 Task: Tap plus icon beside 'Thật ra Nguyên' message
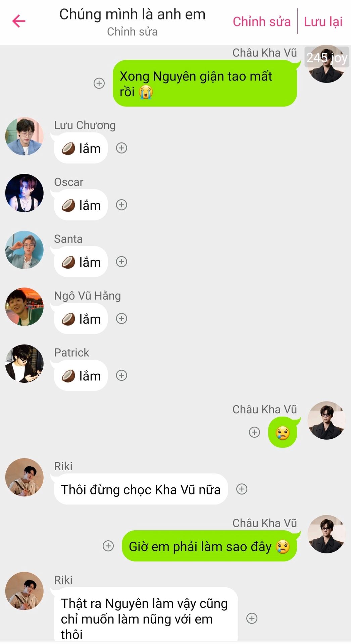click(x=252, y=618)
